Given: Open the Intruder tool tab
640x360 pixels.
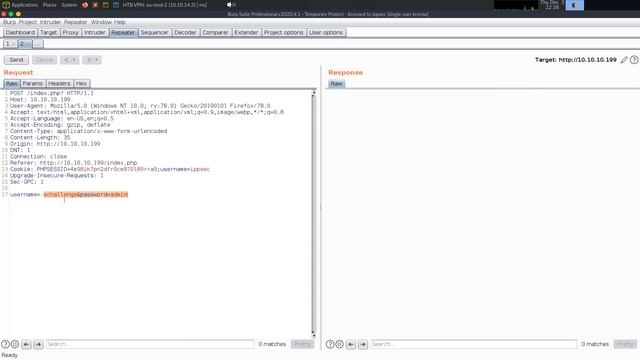Looking at the screenshot, I should click(95, 32).
